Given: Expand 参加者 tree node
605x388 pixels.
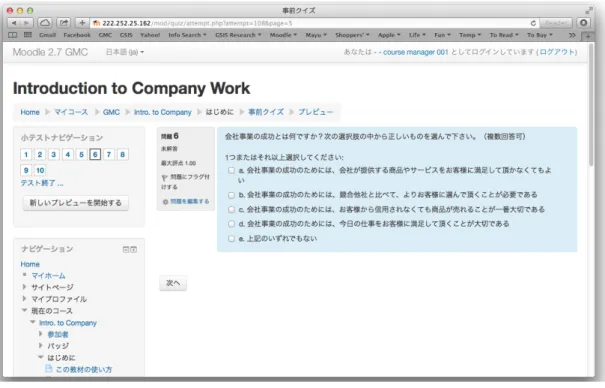Looking at the screenshot, I should click(41, 334).
